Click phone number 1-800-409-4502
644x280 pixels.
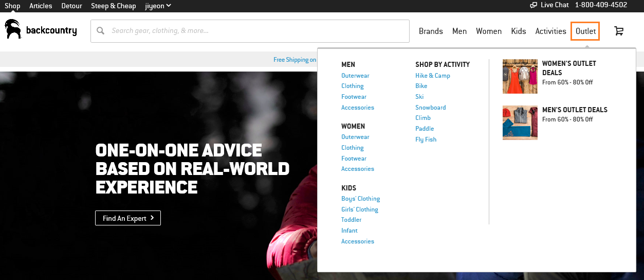[x=601, y=5]
